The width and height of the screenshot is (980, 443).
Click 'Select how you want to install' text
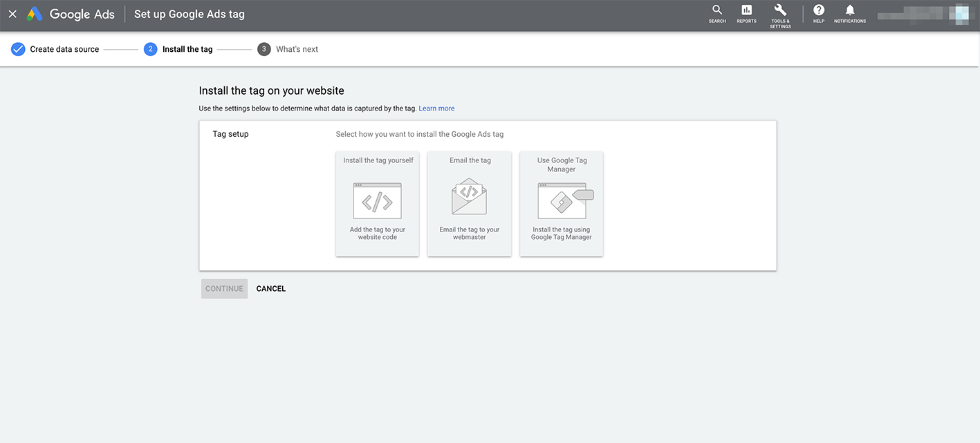point(420,134)
